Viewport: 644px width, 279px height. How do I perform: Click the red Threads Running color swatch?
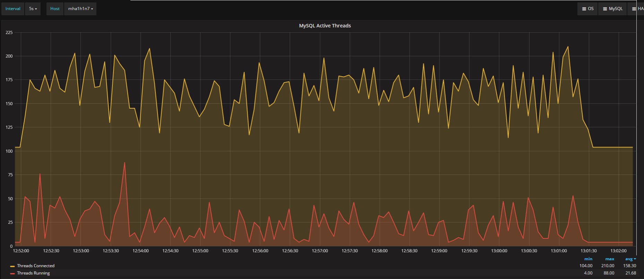click(12, 273)
